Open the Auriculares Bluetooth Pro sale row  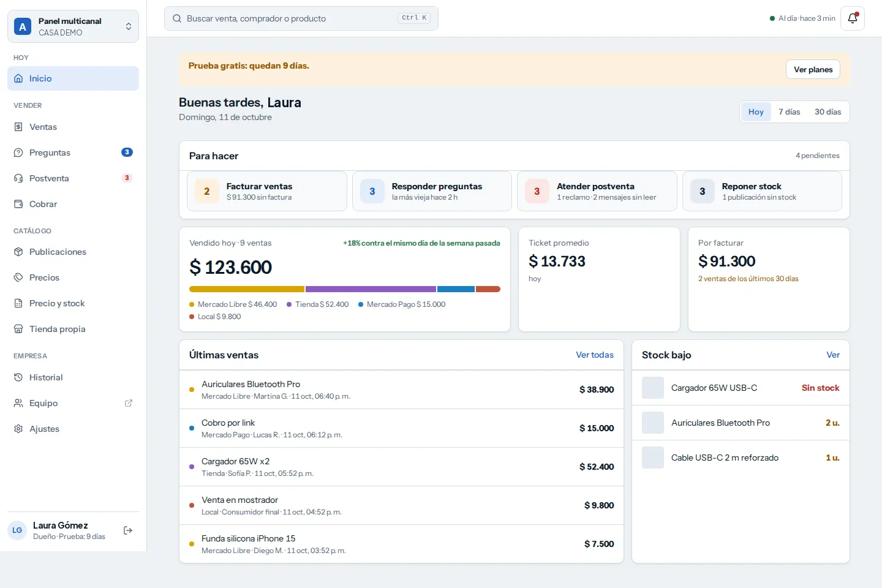[x=401, y=390]
